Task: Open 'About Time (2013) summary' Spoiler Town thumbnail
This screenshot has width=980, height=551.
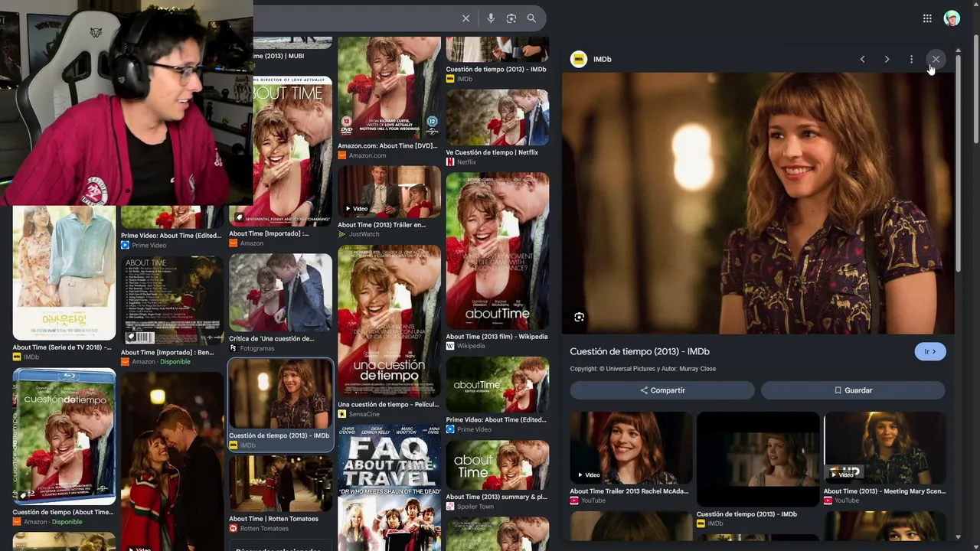Action: coord(498,465)
